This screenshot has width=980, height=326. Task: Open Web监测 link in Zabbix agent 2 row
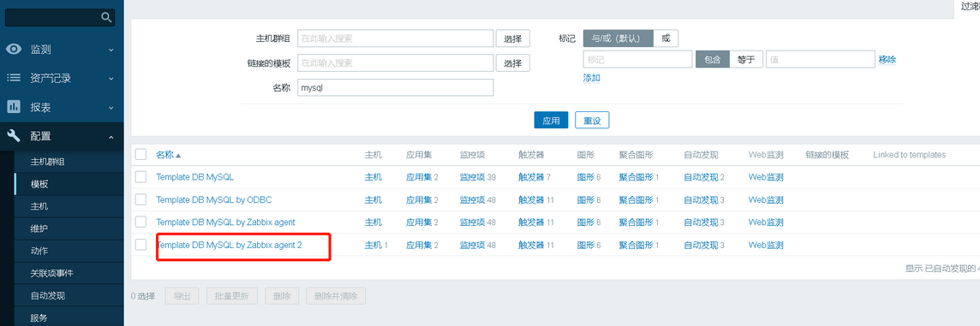[766, 245]
